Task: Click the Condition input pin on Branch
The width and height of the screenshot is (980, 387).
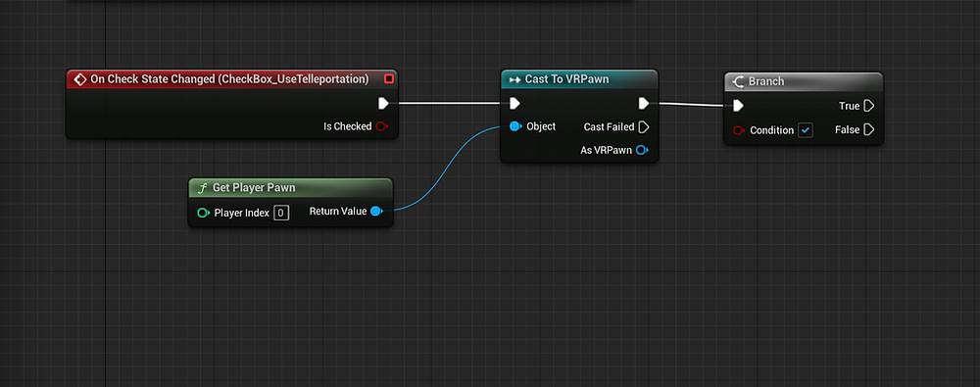Action: point(739,130)
